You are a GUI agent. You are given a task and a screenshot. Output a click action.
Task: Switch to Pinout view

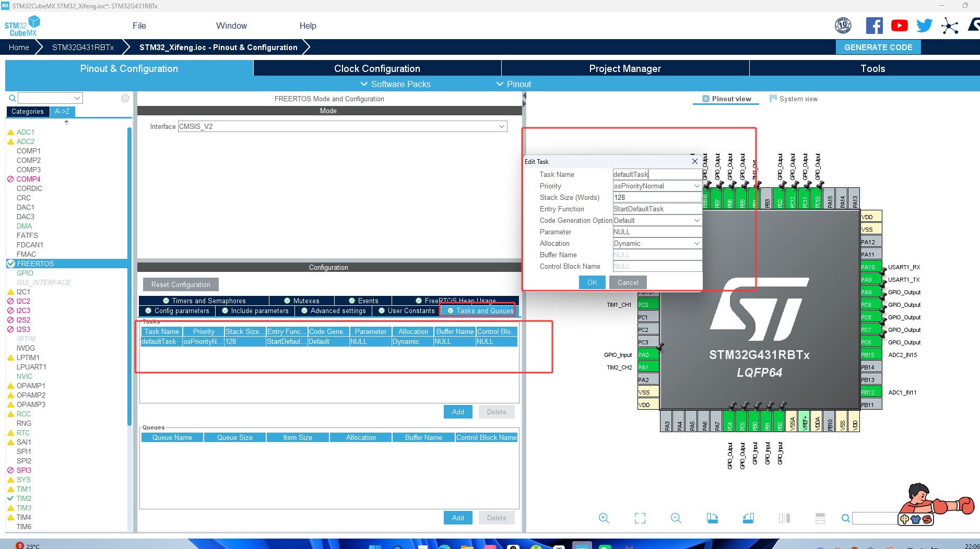pyautogui.click(x=726, y=99)
